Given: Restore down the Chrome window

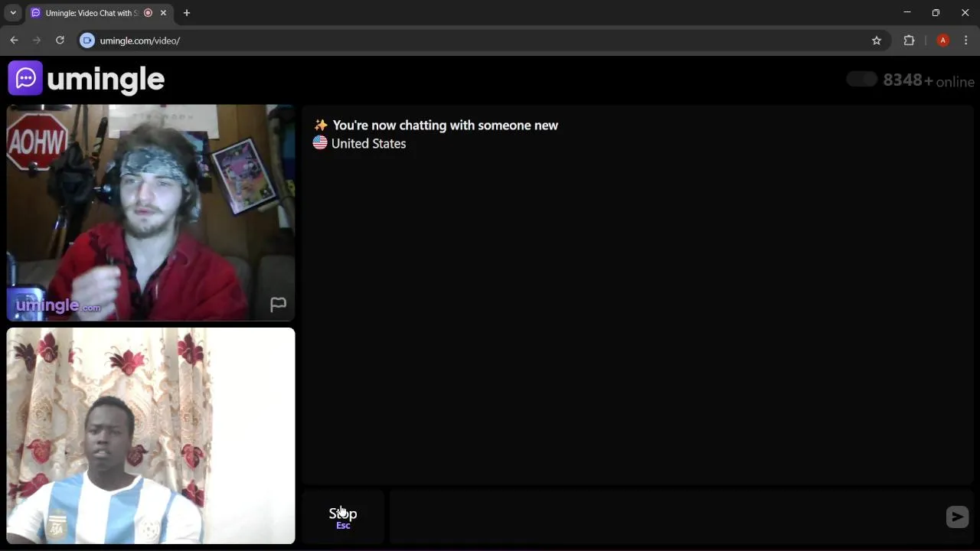Looking at the screenshot, I should [x=936, y=13].
